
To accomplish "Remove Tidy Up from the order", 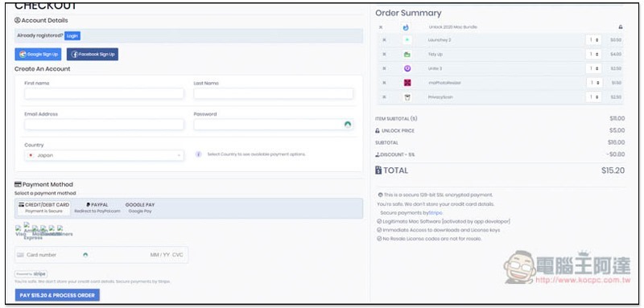I will click(384, 54).
